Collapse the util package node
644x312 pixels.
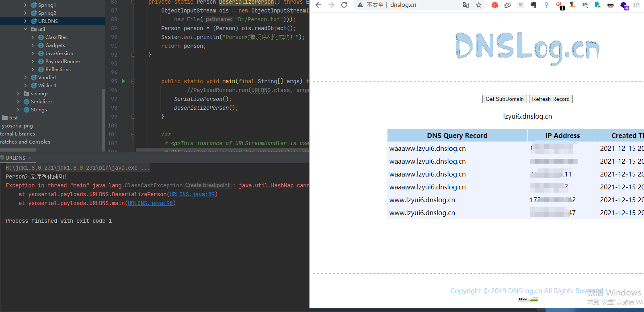pyautogui.click(x=25, y=29)
